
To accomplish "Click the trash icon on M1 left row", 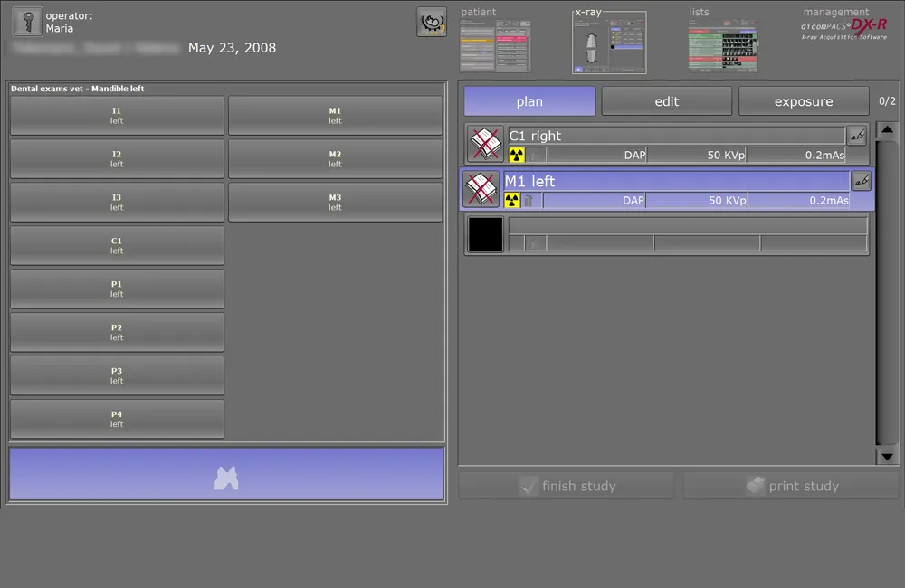I will [529, 201].
